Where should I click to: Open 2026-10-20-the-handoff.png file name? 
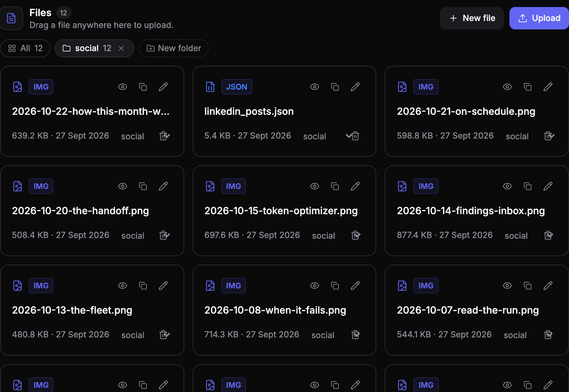81,211
